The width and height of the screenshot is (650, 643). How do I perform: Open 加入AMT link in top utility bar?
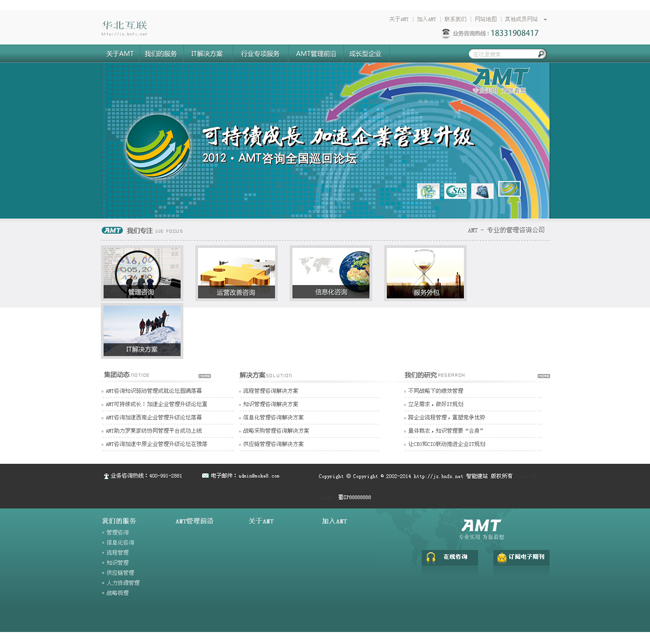point(426,19)
